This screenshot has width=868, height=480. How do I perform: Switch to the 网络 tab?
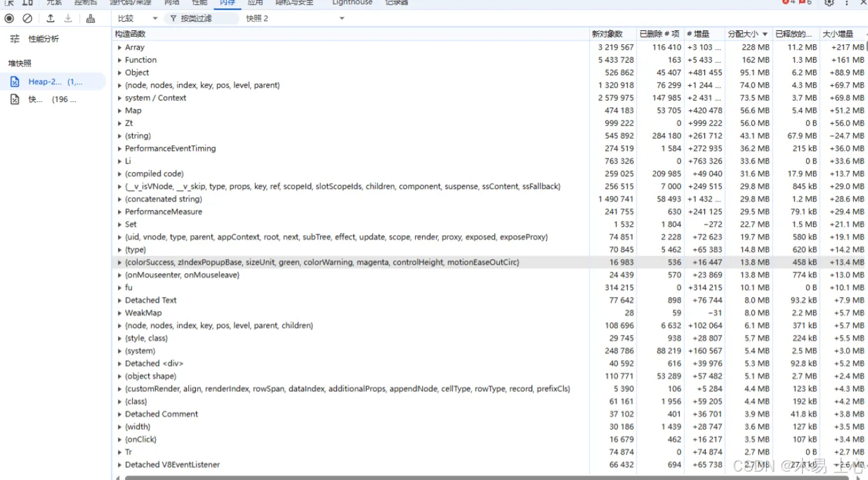[x=171, y=3]
